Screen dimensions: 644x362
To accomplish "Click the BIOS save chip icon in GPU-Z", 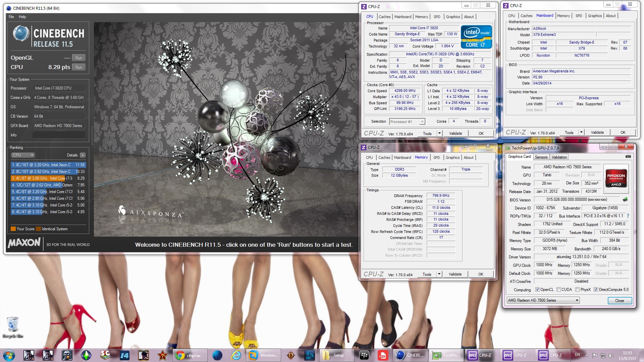I will pyautogui.click(x=625, y=199).
